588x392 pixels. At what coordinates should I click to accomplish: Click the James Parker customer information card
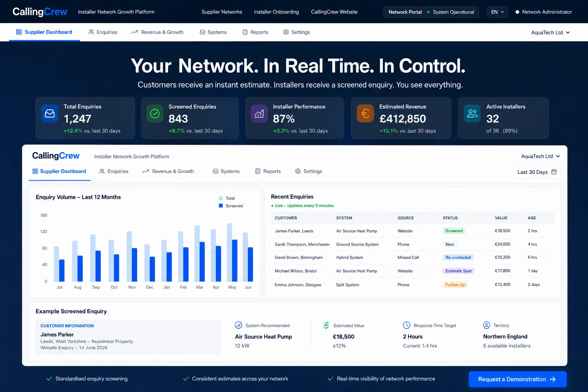pos(128,337)
